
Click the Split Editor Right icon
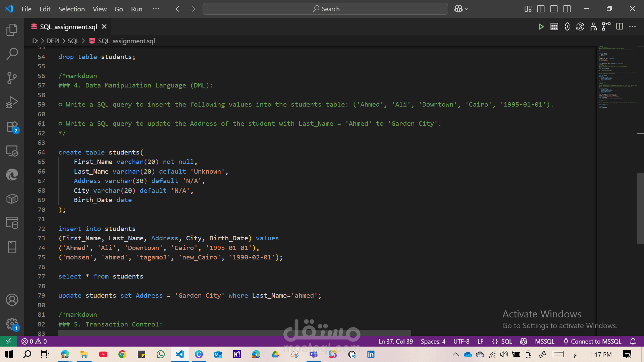(620, 27)
